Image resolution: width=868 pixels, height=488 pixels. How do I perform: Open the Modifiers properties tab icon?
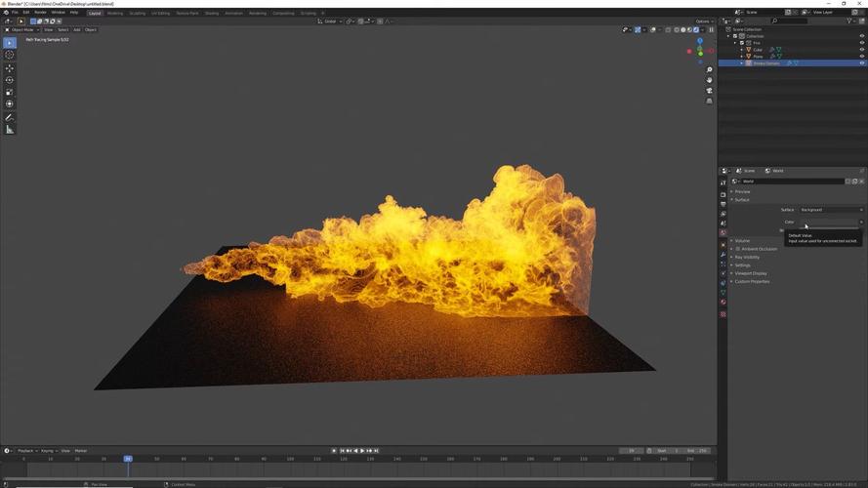tap(723, 255)
